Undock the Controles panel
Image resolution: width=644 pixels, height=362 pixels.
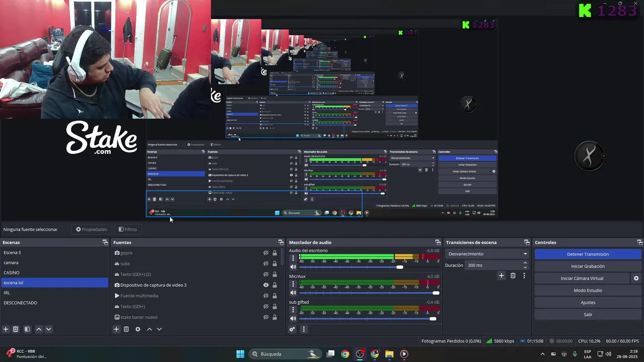(639, 242)
